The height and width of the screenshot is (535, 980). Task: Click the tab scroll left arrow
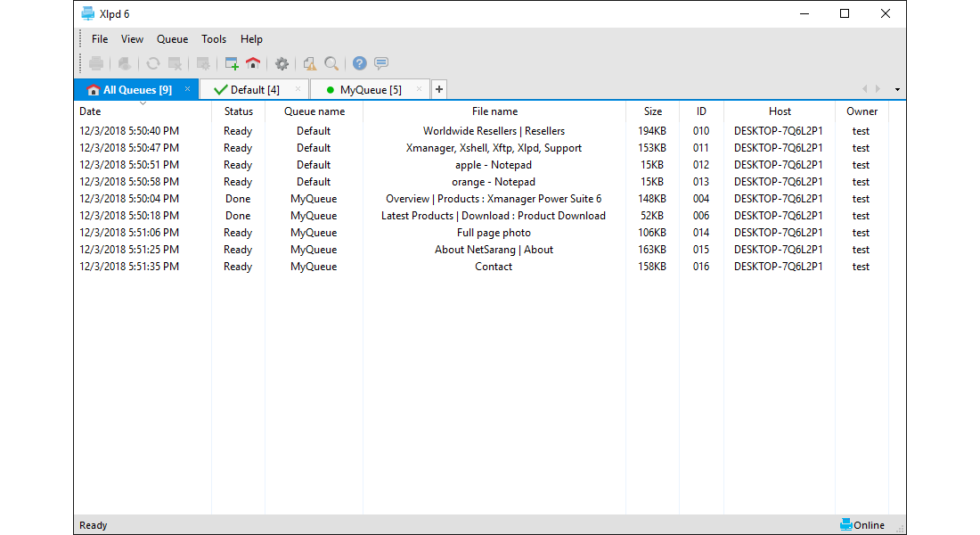pyautogui.click(x=865, y=89)
